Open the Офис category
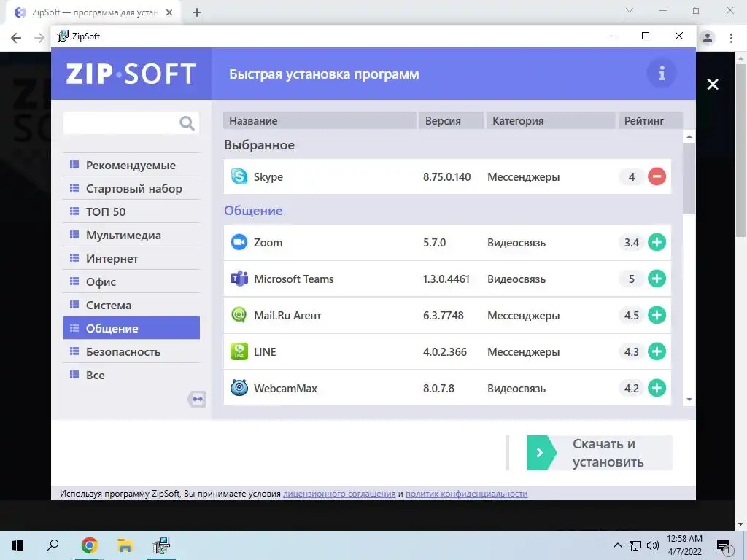The width and height of the screenshot is (747, 560). click(131, 282)
